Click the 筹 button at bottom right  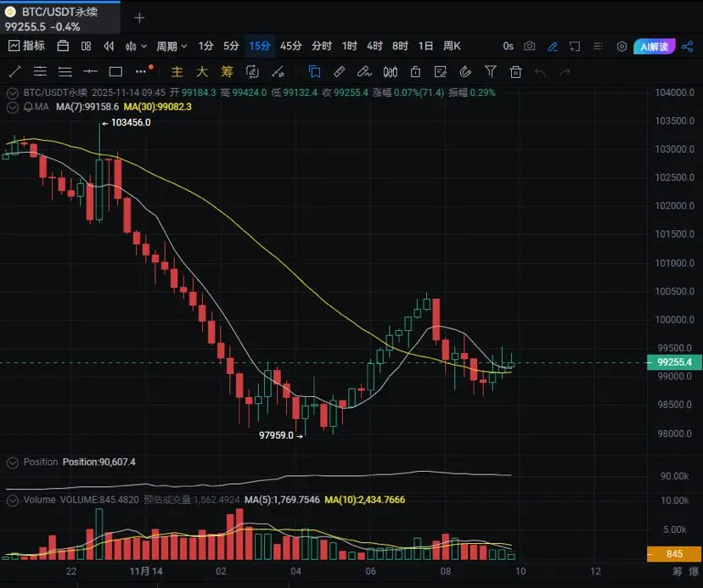pos(678,571)
